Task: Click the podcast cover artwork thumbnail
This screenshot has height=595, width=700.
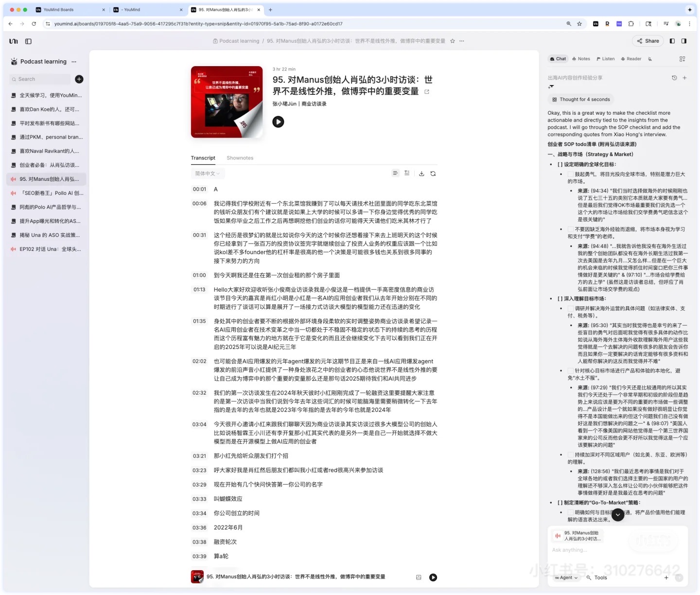Action: (x=227, y=102)
